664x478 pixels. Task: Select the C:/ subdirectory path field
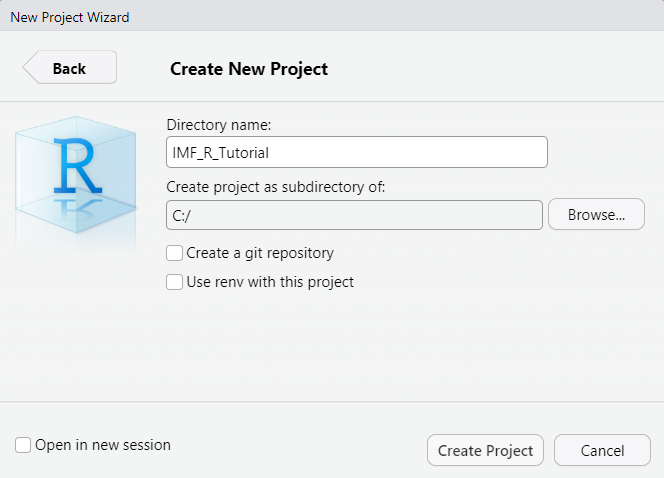tap(354, 216)
